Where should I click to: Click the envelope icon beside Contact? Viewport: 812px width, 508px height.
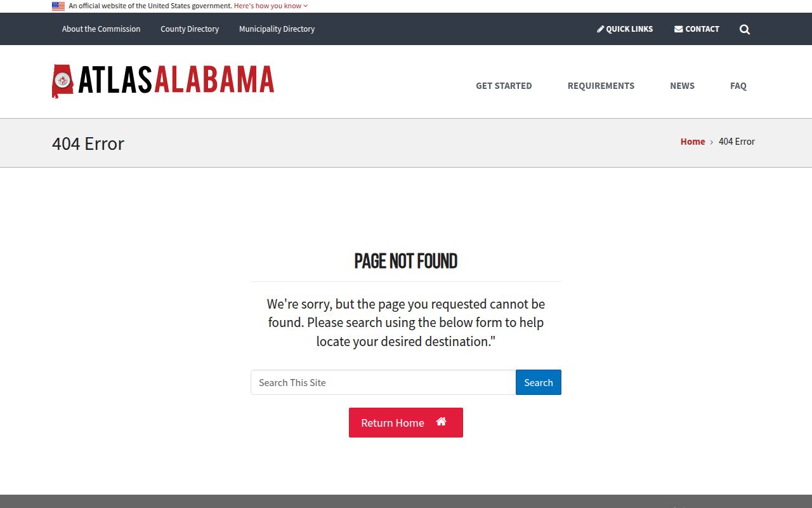678,29
